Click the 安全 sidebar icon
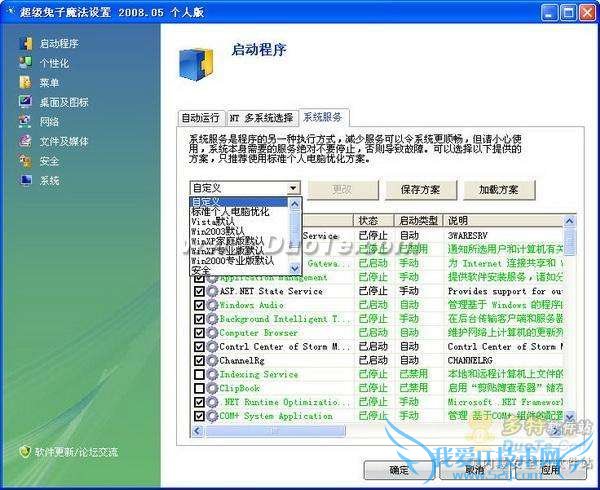This screenshot has height=490, width=600. click(26, 161)
